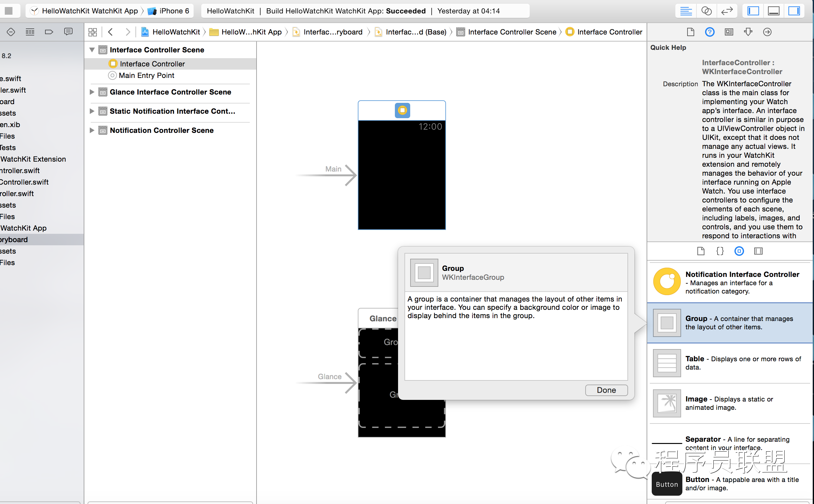This screenshot has height=504, width=814.
Task: Collapse the Interface Controller Scene
Action: [92, 50]
